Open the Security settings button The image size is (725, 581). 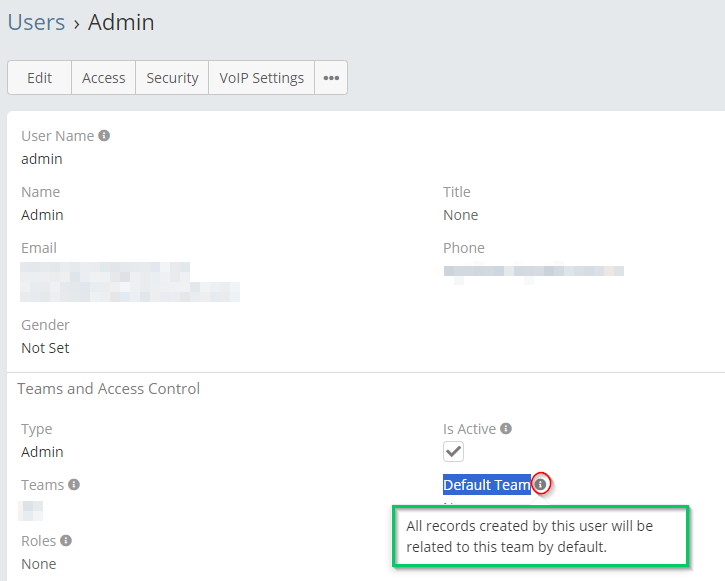click(x=172, y=78)
